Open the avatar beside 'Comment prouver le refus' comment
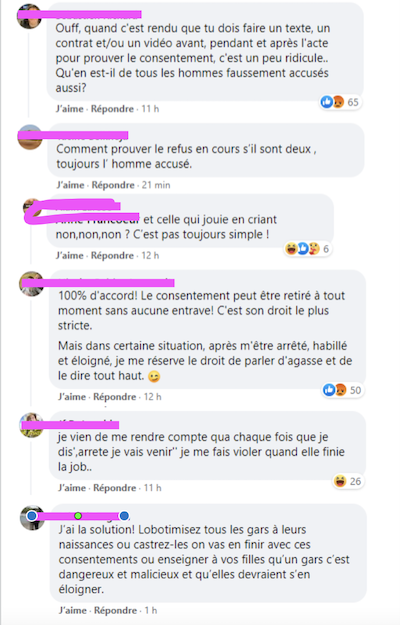400x625 pixels. [30, 137]
